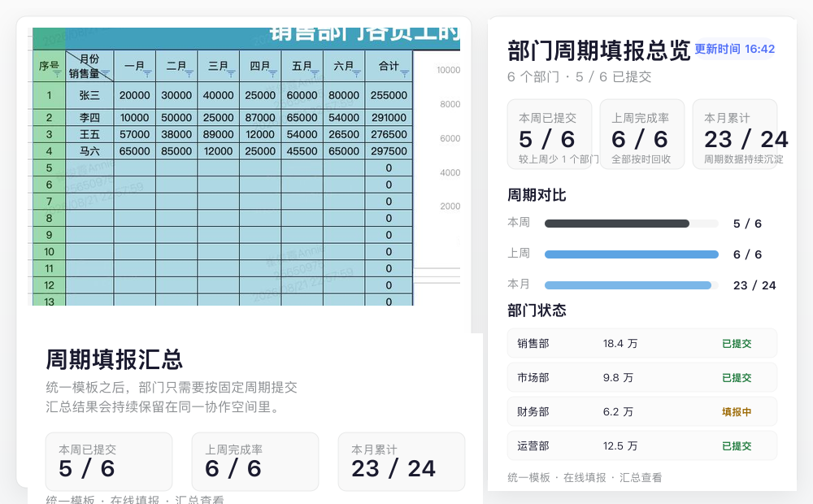Open the filter arrow in 序号 header
The image size is (813, 504).
tap(57, 74)
